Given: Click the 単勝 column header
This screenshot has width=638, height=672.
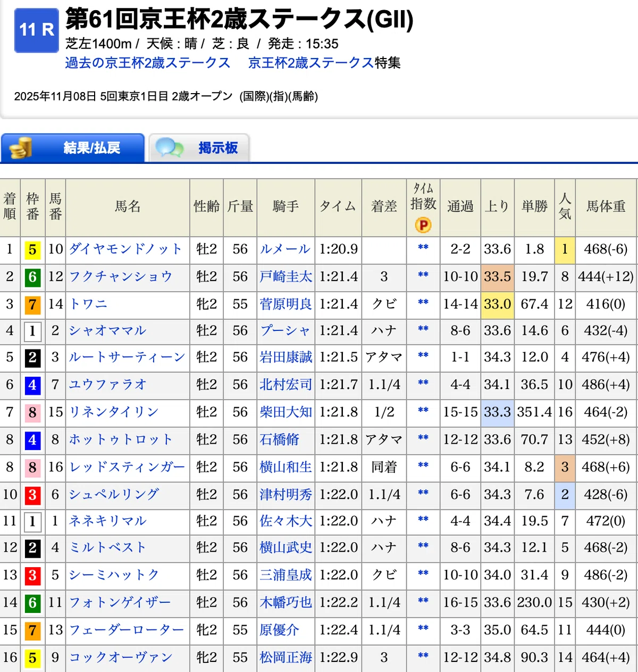Looking at the screenshot, I should tap(534, 207).
